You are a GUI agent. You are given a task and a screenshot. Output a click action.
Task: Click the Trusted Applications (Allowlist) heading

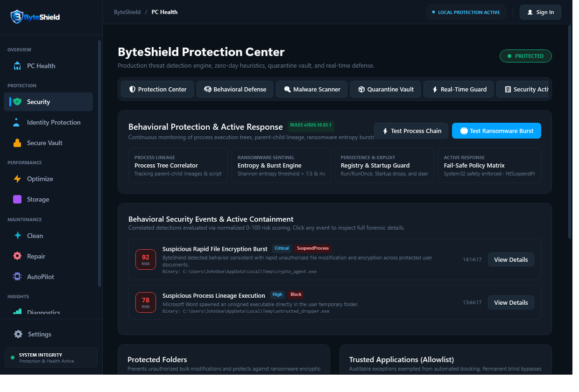pos(402,360)
